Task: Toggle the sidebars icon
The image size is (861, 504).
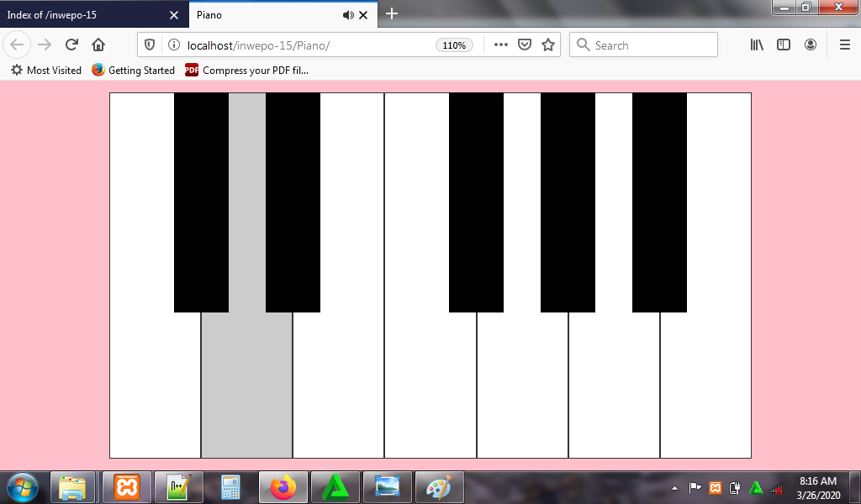Action: [784, 45]
